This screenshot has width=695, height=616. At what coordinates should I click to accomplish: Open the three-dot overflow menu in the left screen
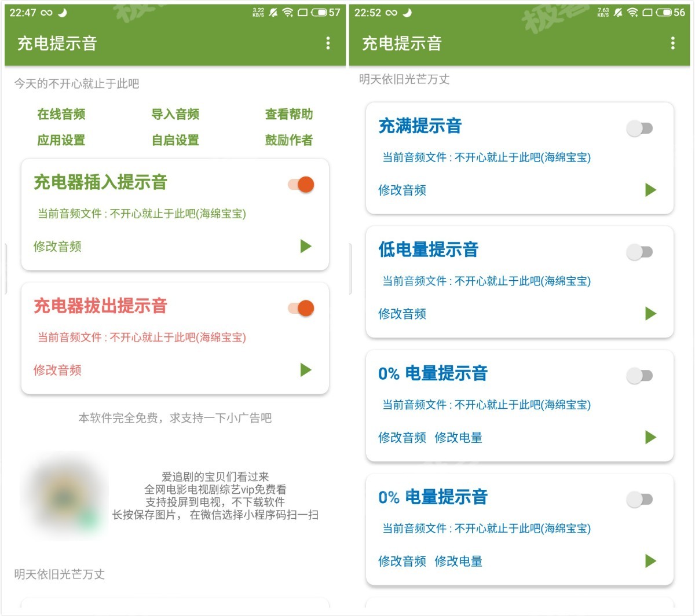tap(328, 43)
